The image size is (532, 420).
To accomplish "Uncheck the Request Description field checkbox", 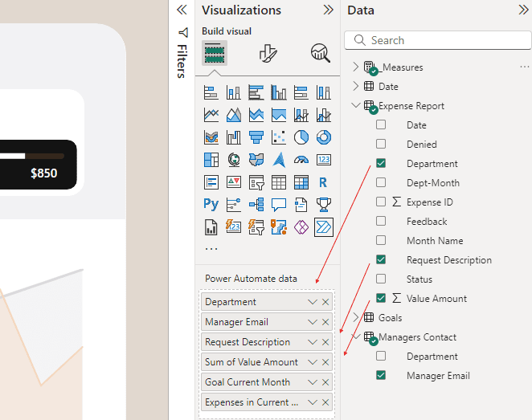I will [381, 259].
